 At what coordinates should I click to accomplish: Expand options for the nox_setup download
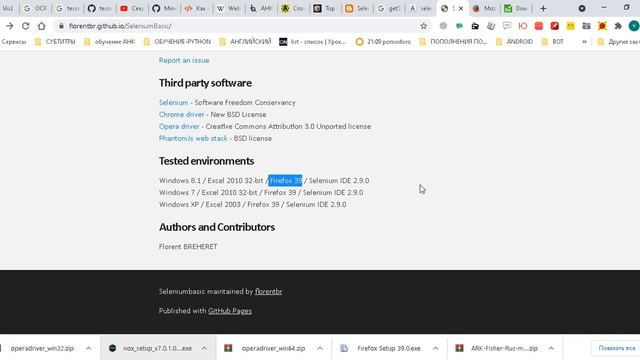(x=204, y=348)
